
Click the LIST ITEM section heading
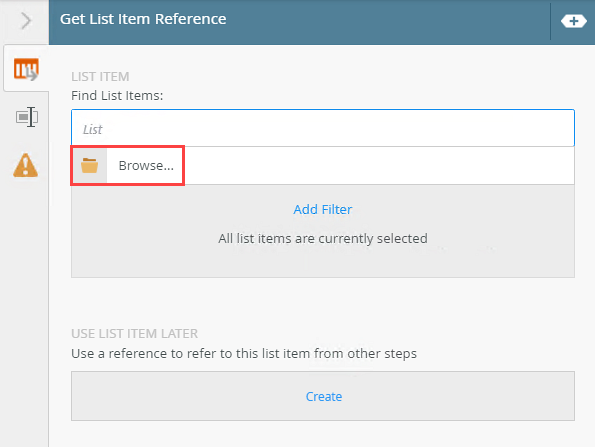[100, 77]
